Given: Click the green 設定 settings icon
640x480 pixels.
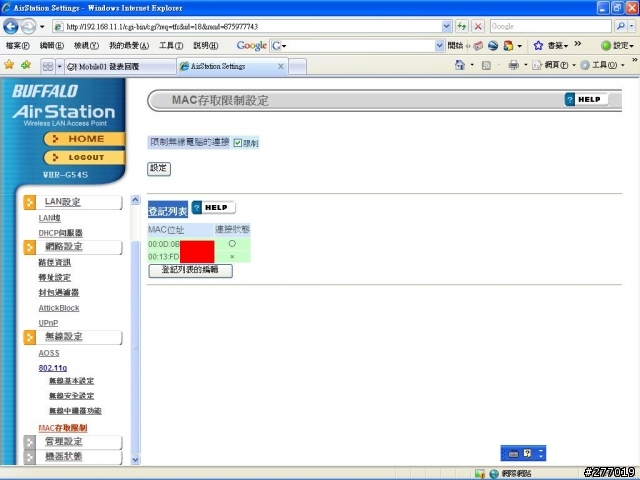Looking at the screenshot, I should (x=606, y=46).
